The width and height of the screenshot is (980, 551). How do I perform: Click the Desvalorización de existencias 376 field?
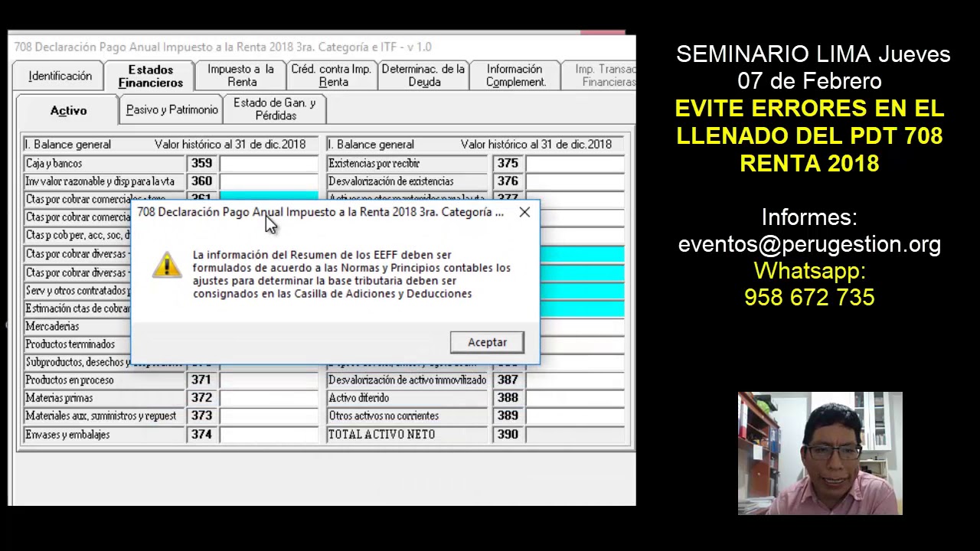click(575, 181)
